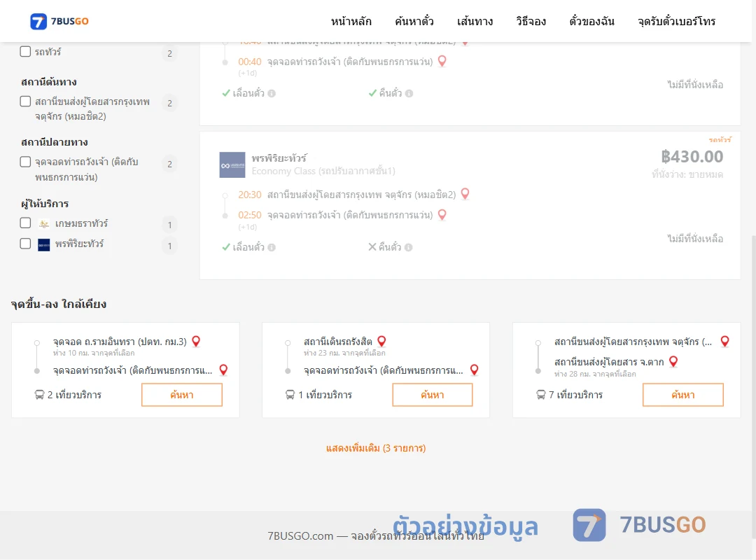The height and width of the screenshot is (560, 756).
Task: Tick the รถทัวร์ filter checkbox
Action: pos(26,52)
